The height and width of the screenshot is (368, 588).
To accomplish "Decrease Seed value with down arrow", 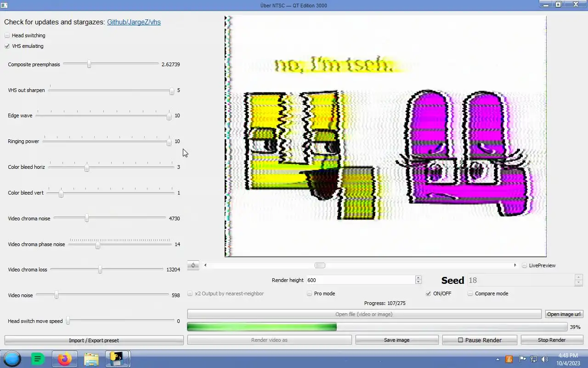I will point(579,282).
